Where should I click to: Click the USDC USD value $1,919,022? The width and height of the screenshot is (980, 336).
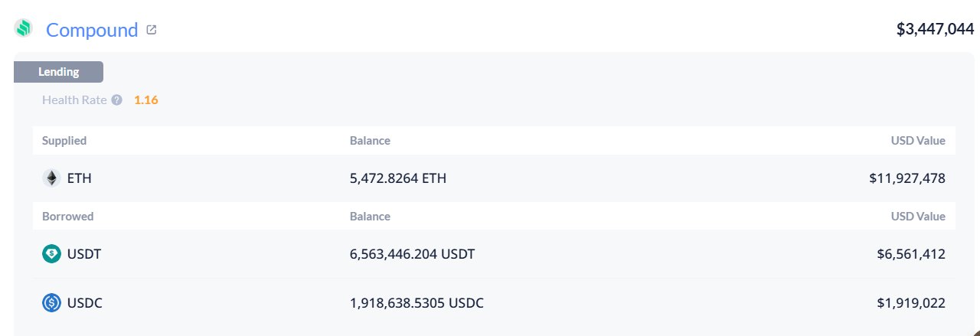(x=911, y=303)
